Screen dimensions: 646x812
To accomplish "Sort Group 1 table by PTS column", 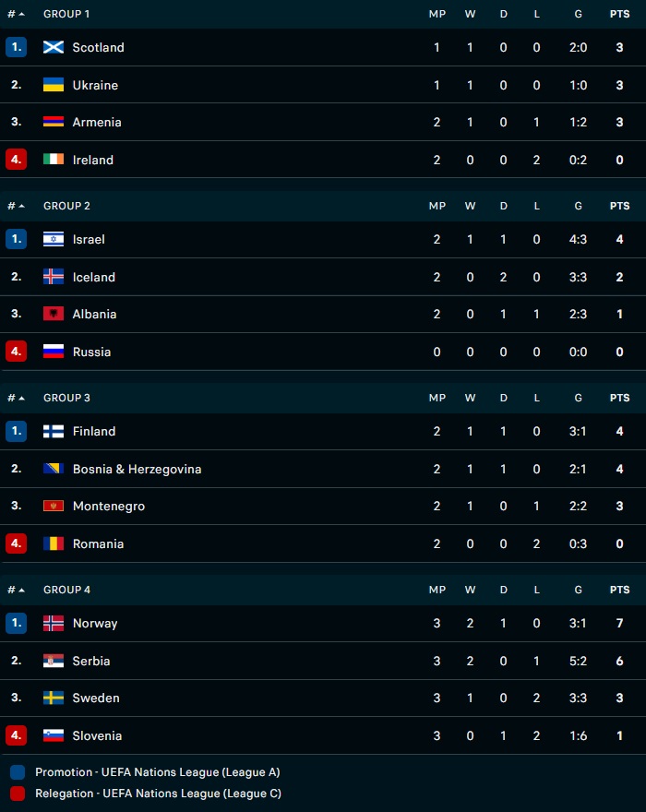I will coord(619,14).
